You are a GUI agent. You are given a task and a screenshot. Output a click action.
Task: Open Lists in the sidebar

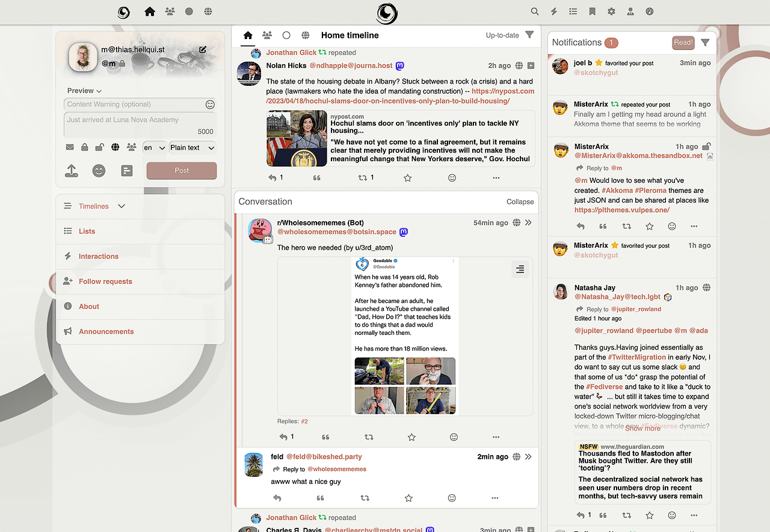click(x=140, y=231)
